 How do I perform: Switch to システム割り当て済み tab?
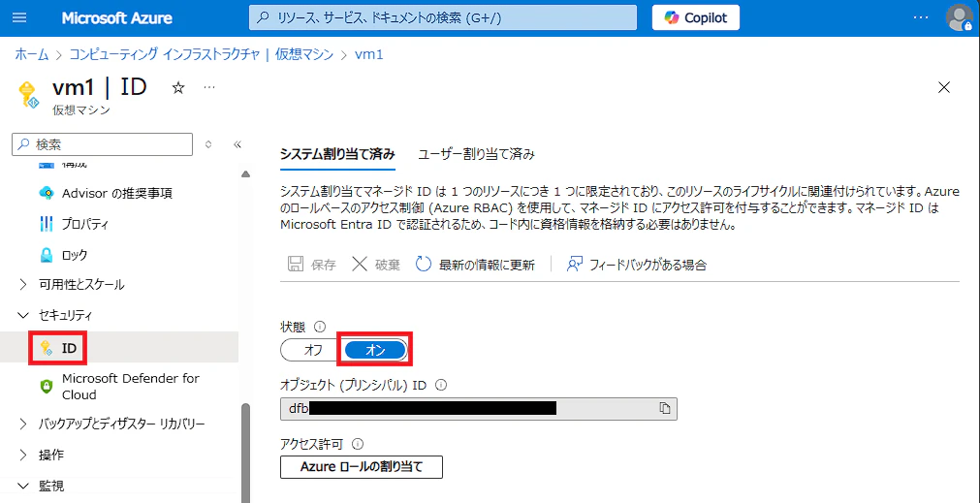click(337, 154)
